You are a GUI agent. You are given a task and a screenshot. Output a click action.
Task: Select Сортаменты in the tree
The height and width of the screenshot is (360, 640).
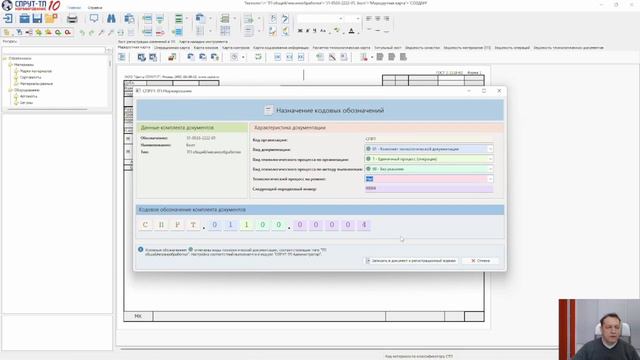coord(31,77)
